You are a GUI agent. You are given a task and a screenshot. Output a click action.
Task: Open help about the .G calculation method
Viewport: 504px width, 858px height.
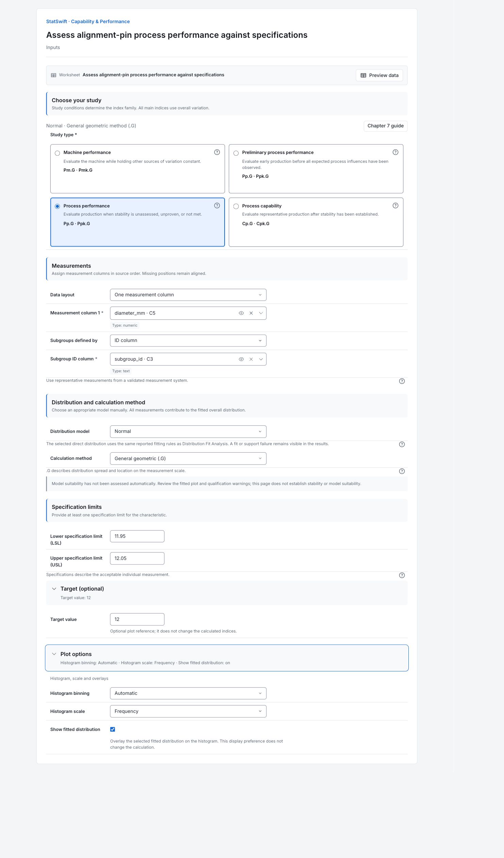pos(402,471)
